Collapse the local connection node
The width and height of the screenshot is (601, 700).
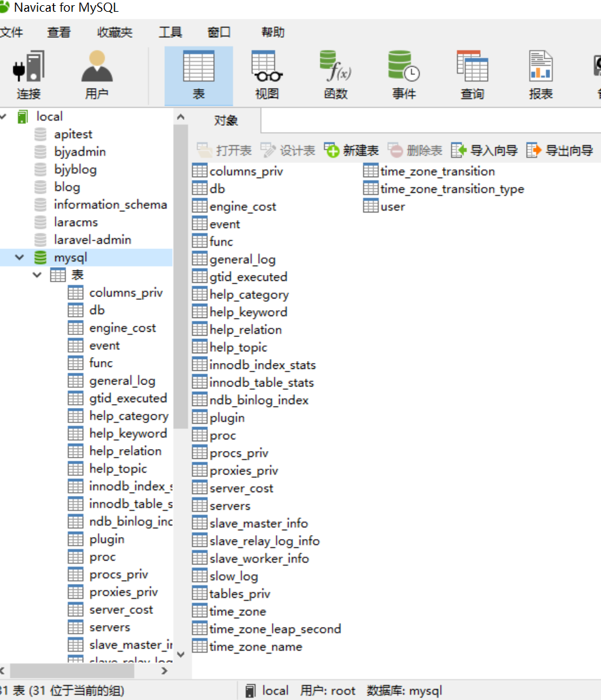[x=3, y=117]
